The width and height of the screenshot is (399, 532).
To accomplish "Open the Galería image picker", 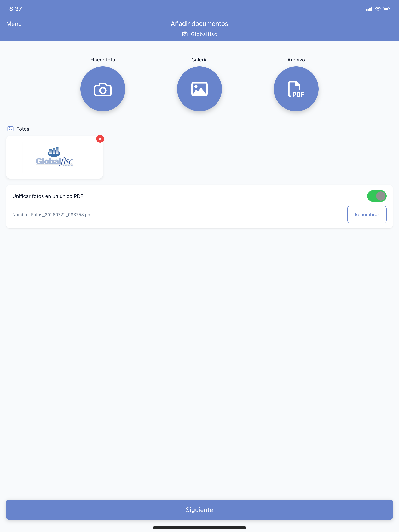I will 199,89.
